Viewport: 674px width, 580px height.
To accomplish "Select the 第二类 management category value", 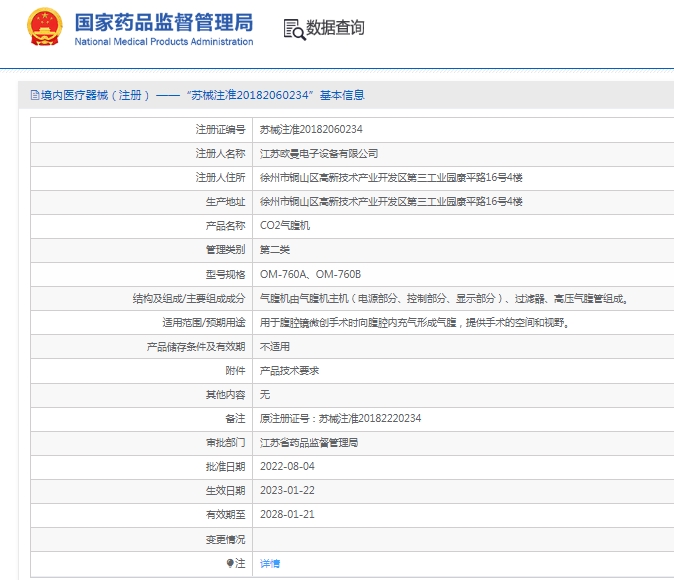I will tap(275, 250).
